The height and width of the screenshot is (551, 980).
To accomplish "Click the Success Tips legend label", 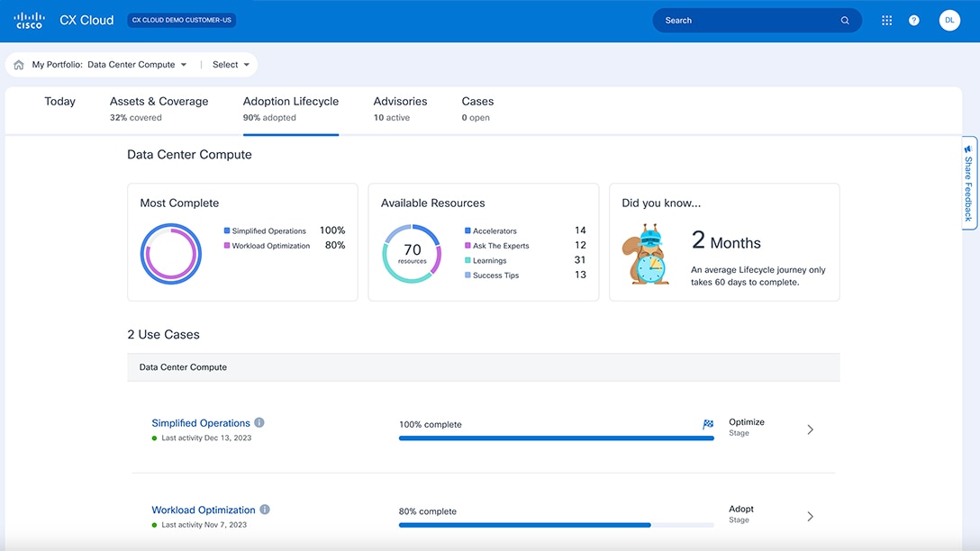I will pos(495,275).
